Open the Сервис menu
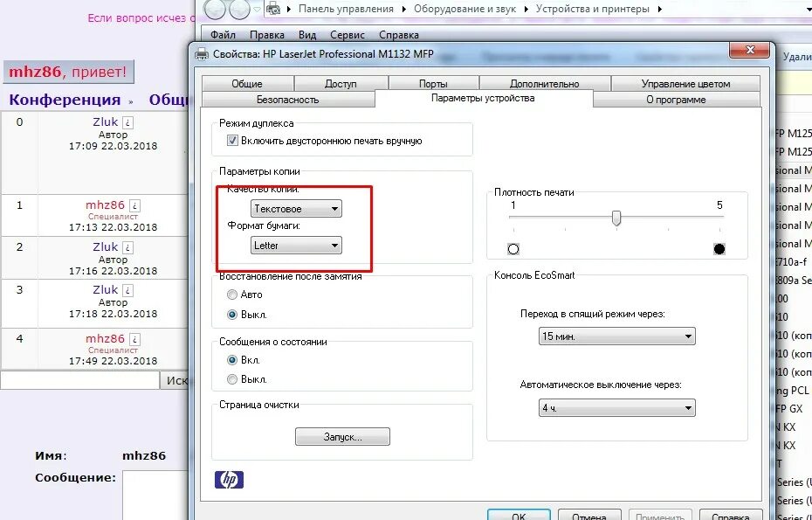Image resolution: width=812 pixels, height=520 pixels. click(x=347, y=35)
